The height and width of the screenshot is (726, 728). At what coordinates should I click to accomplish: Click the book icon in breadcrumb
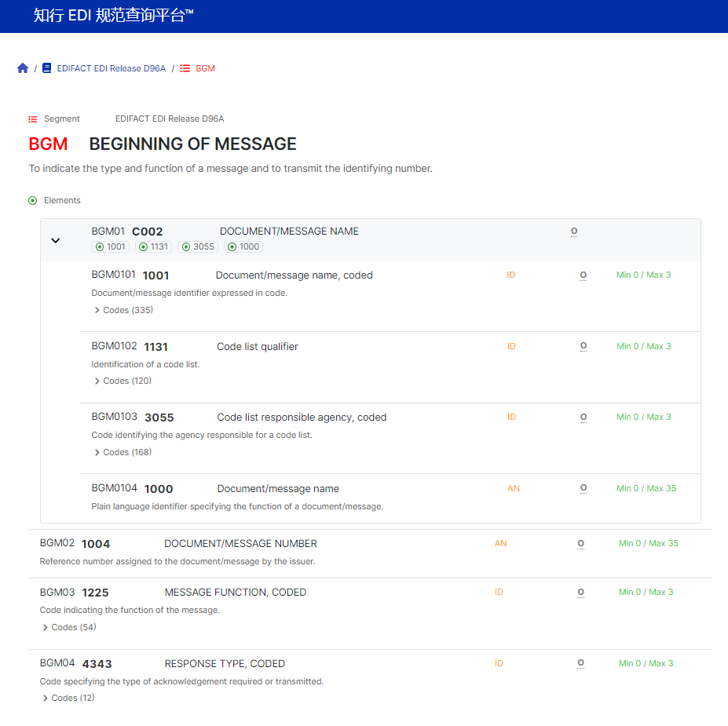click(x=46, y=68)
